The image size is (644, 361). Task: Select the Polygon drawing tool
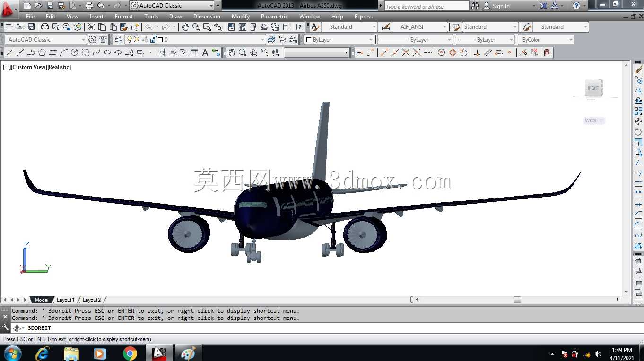coord(42,52)
